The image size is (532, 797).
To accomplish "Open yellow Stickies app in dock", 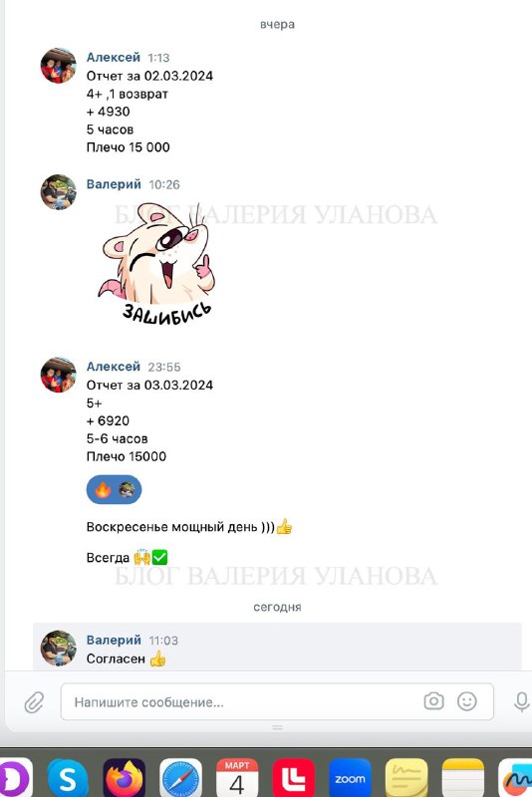I will tap(406, 778).
